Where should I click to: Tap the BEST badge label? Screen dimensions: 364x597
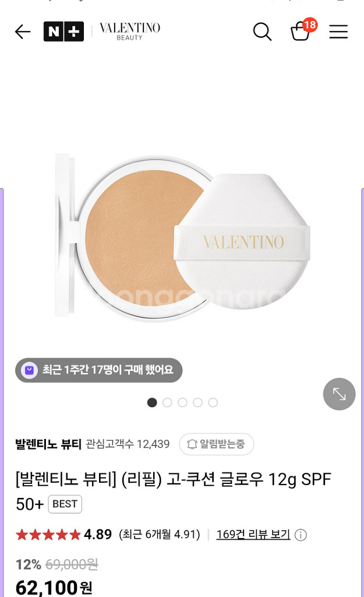pos(65,504)
